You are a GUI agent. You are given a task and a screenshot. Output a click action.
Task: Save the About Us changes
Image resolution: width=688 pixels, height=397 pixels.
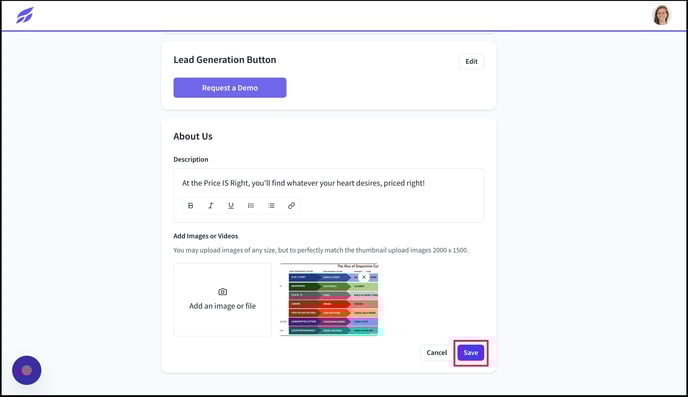471,353
